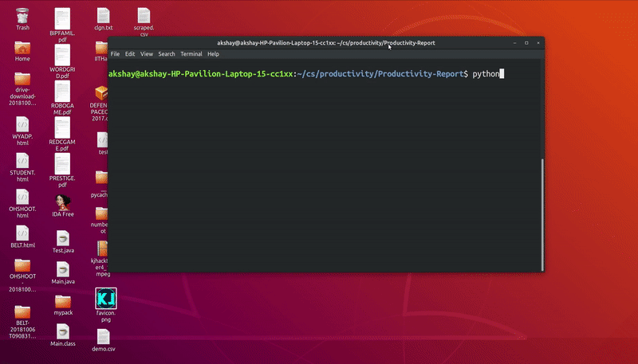638x364 pixels.
Task: Select Main.java file icon
Action: [x=63, y=269]
